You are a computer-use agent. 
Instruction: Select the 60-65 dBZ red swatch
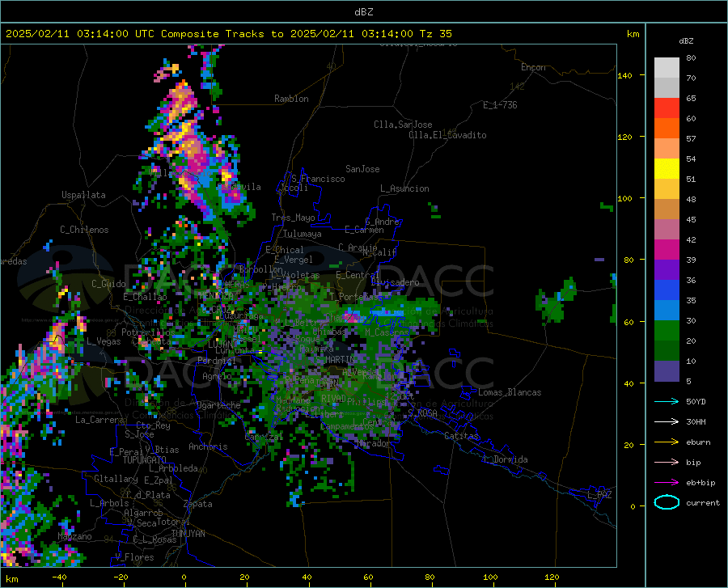coord(667,108)
